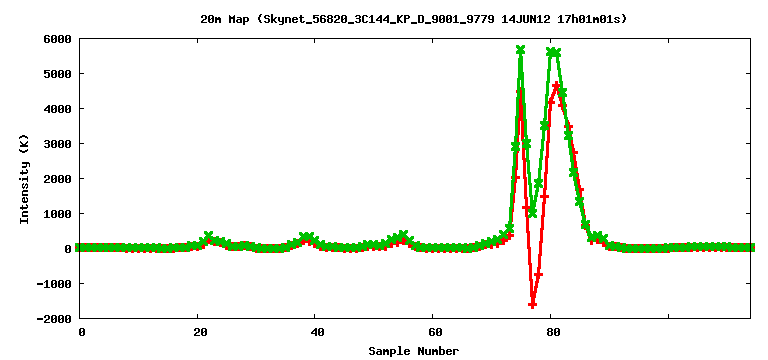Click the 40 x-axis tick label
This screenshot has height=360, width=768.
(316, 332)
